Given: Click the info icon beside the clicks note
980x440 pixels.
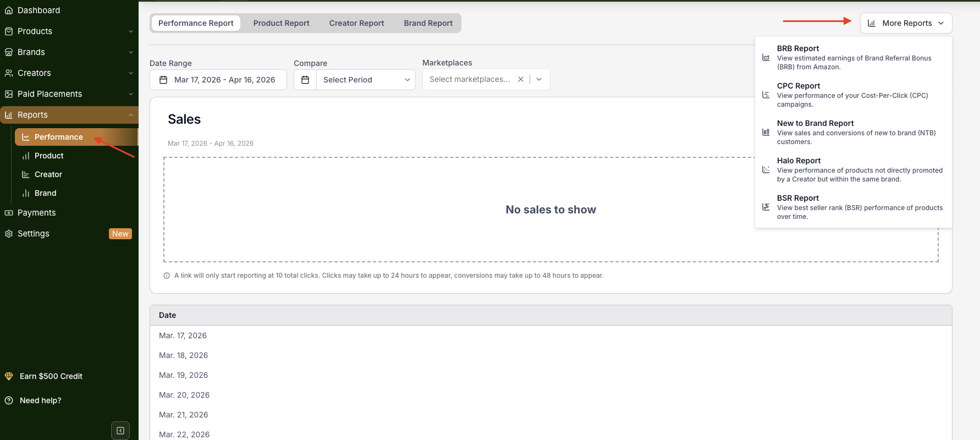Looking at the screenshot, I should click(x=167, y=276).
